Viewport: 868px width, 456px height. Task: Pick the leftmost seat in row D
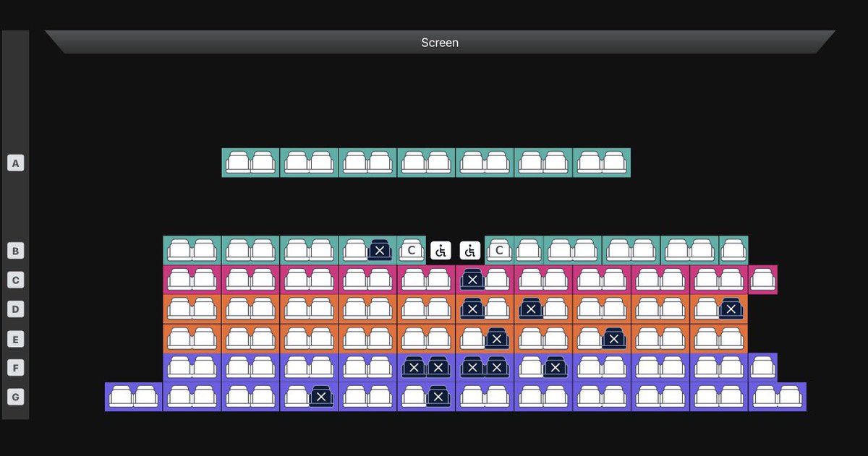pyautogui.click(x=179, y=309)
